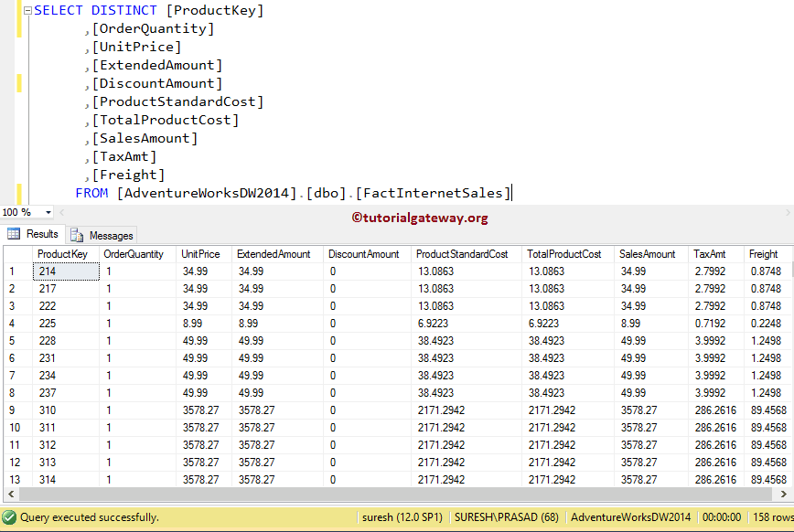Select the TaxAmt column header

click(709, 254)
